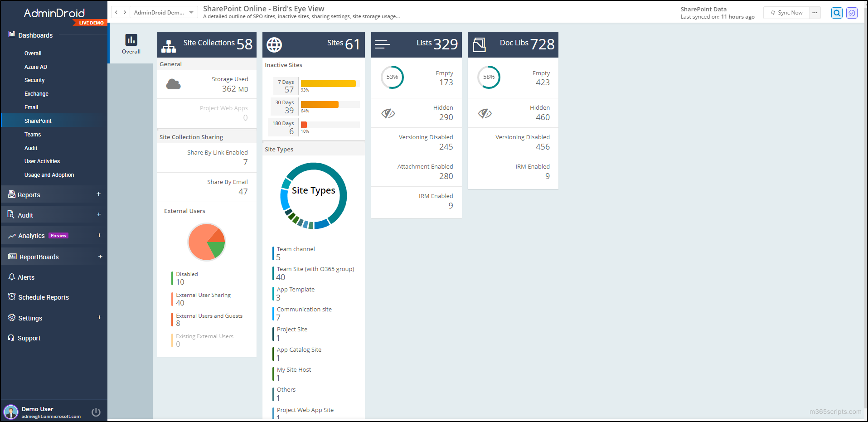Screen dimensions: 868x422
Task: Open Exchange dashboard
Action: coord(36,94)
